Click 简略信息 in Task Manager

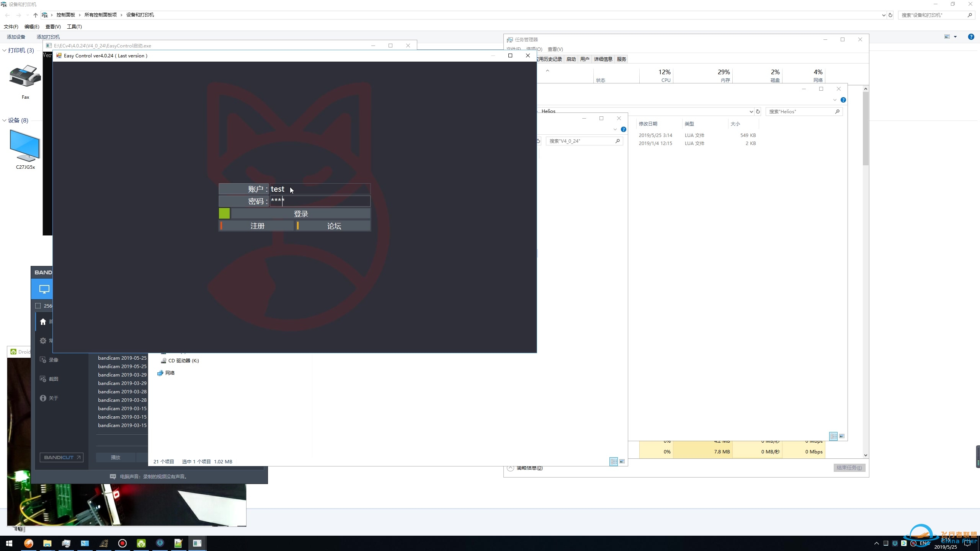pyautogui.click(x=525, y=468)
